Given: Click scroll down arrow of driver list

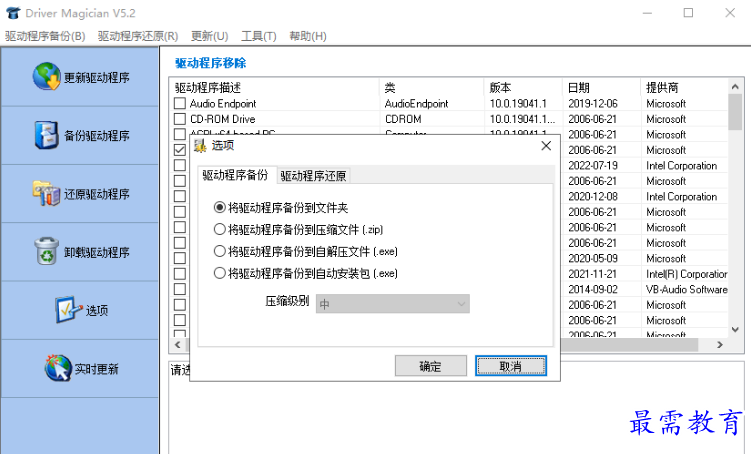Looking at the screenshot, I should (x=735, y=330).
